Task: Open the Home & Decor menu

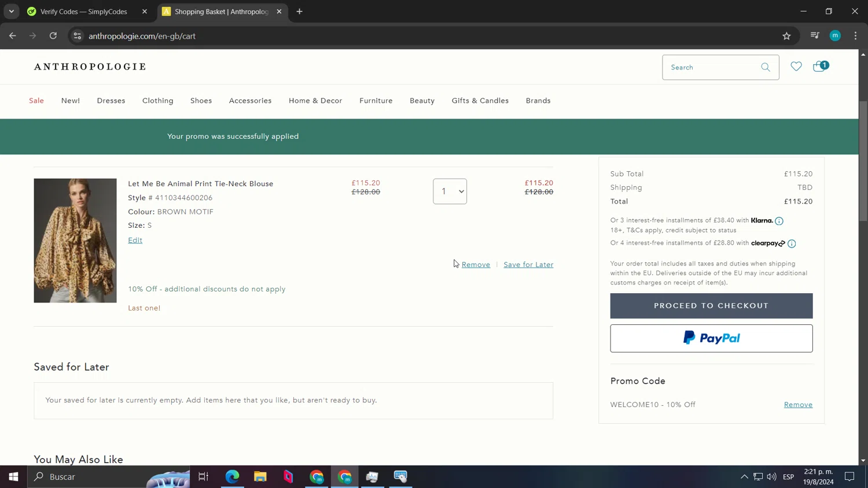Action: [315, 101]
